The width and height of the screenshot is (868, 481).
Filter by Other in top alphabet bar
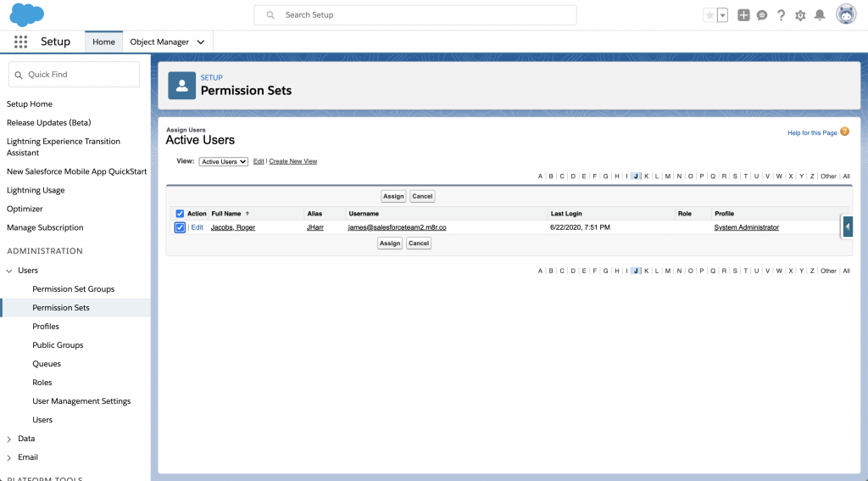point(828,176)
